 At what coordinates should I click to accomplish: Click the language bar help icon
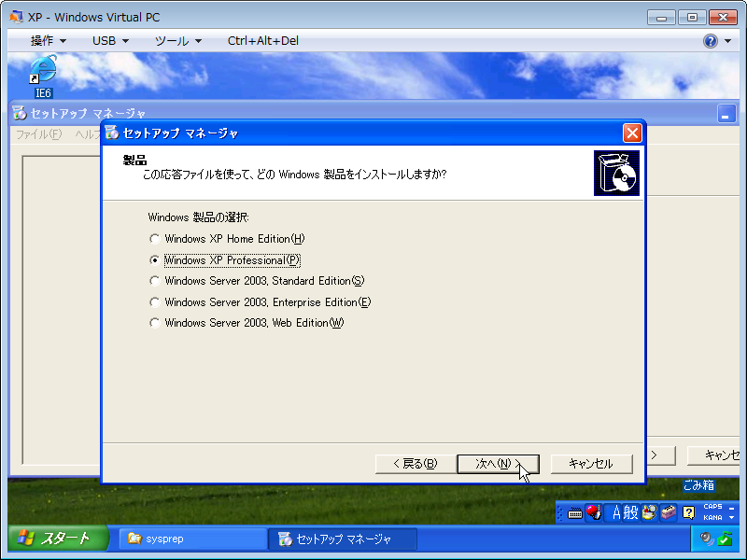689,512
